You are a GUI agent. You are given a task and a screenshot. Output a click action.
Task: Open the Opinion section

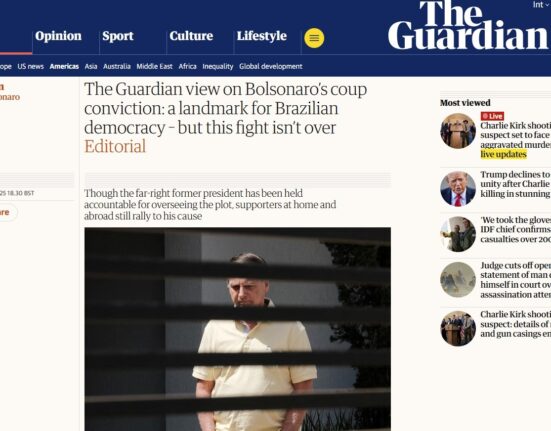tap(58, 36)
